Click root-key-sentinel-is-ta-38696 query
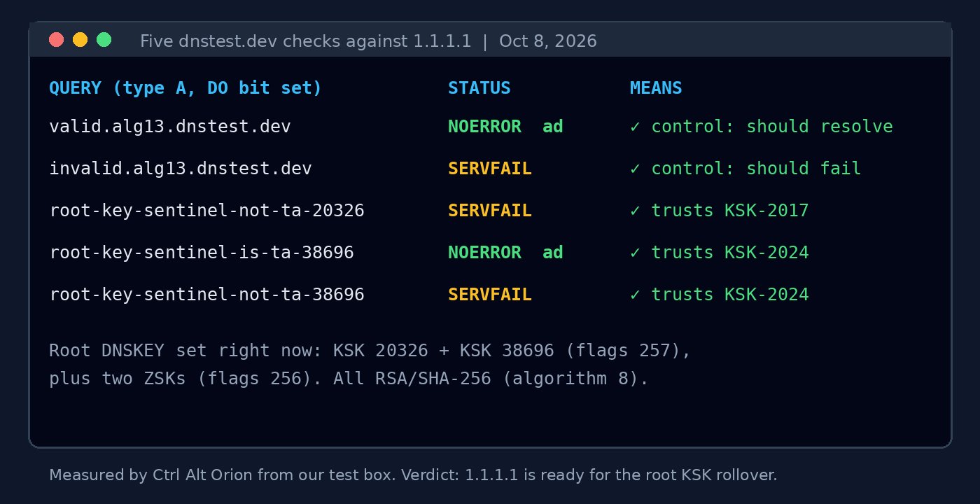This screenshot has width=980, height=504. [202, 253]
